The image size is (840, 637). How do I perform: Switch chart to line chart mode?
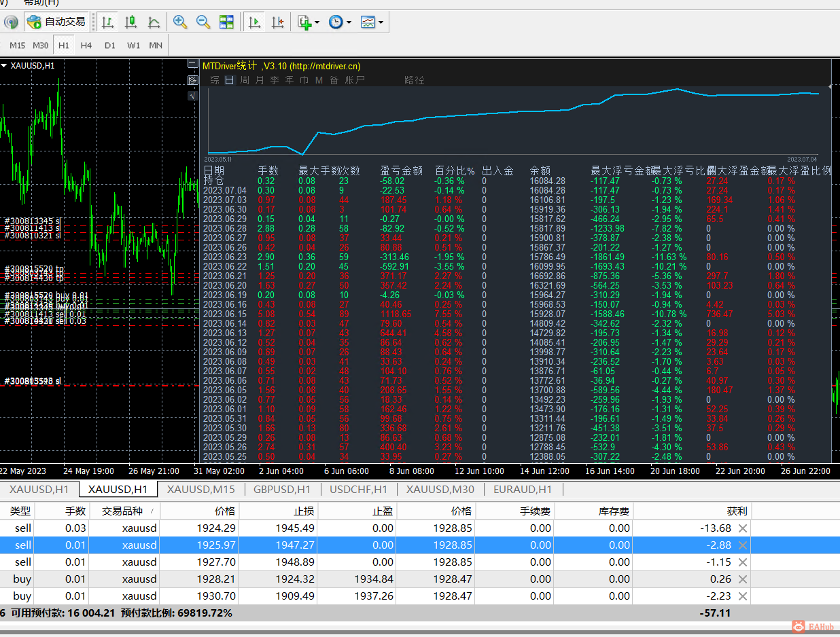click(x=154, y=22)
